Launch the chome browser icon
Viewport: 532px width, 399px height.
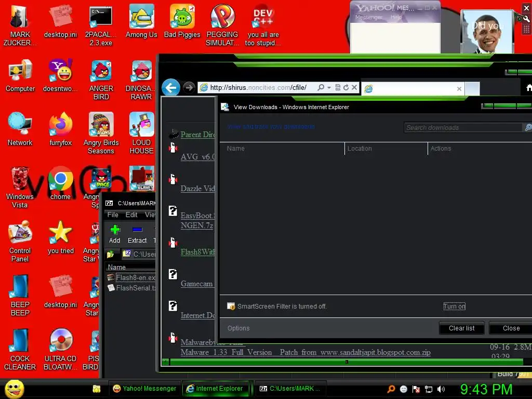60,183
